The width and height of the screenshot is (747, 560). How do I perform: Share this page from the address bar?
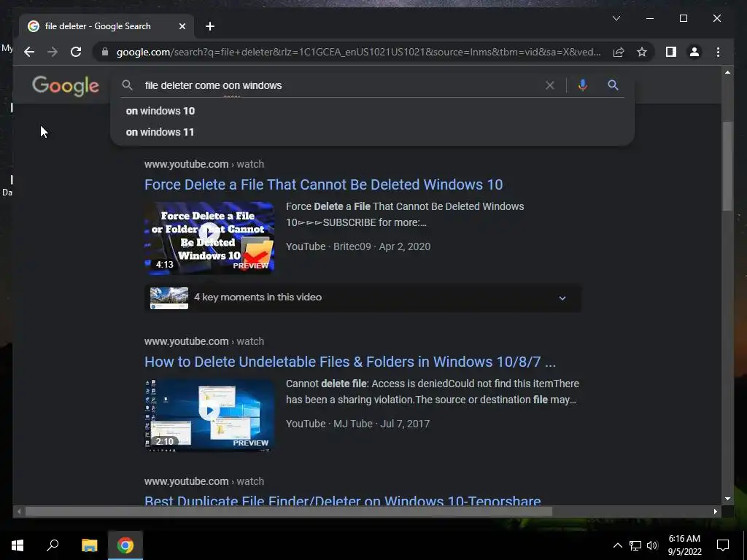pos(619,52)
